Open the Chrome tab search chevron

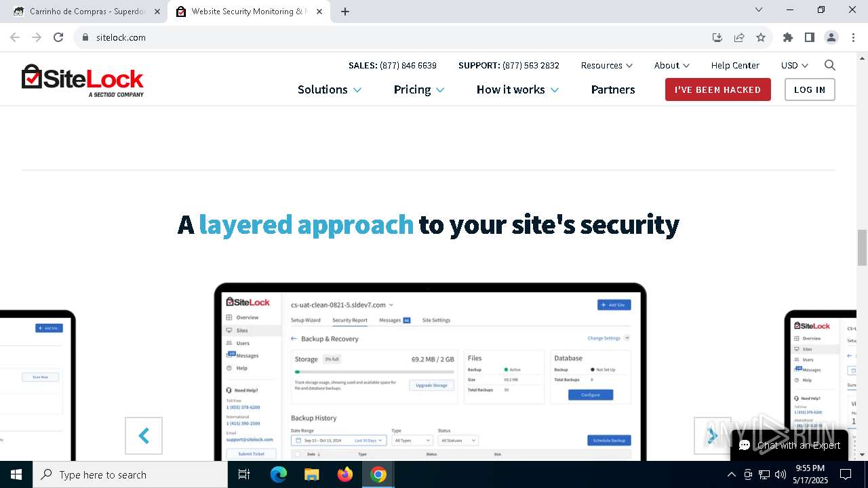point(759,9)
